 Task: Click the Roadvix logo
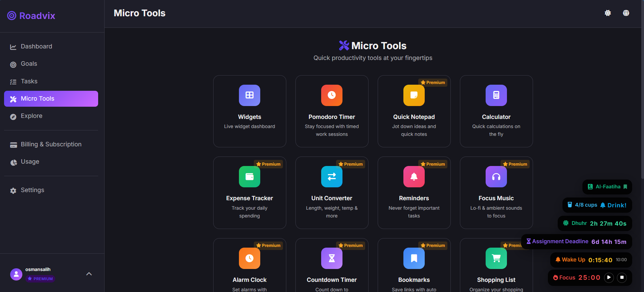[31, 16]
